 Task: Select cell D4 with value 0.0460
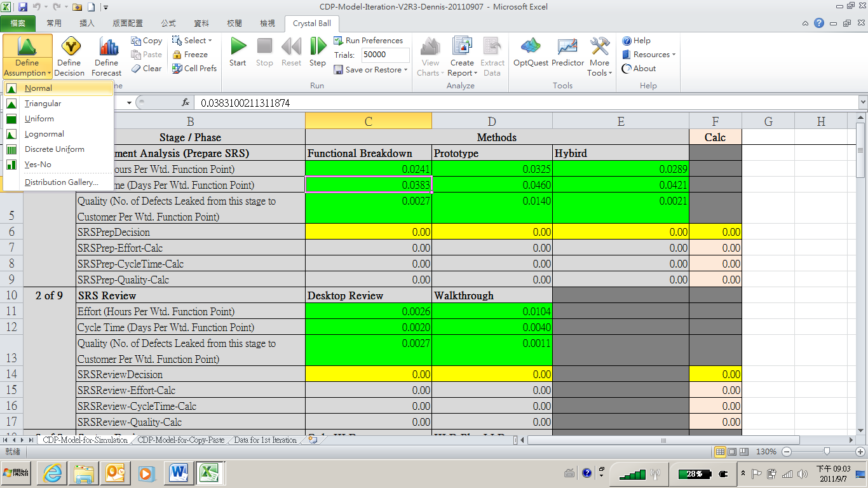(x=492, y=185)
